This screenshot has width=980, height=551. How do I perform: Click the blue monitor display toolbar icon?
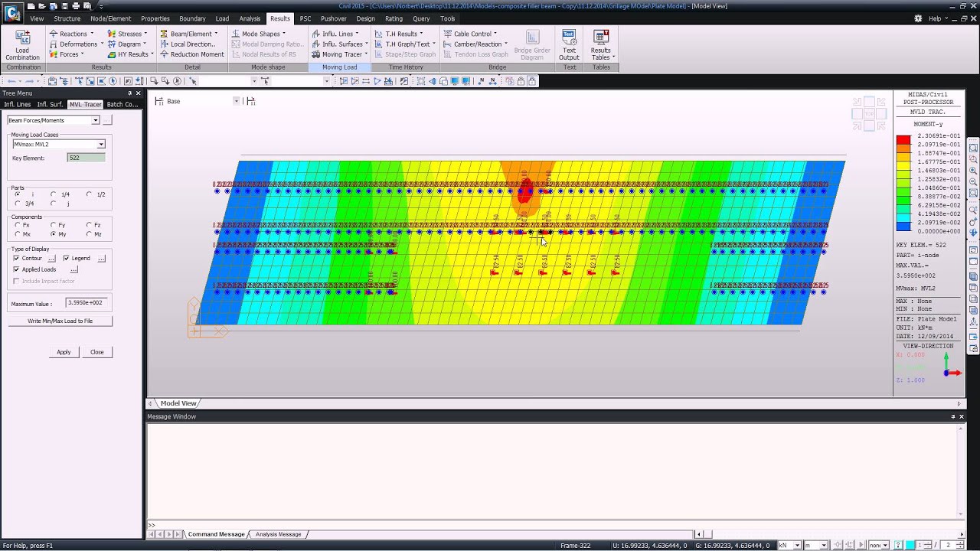pos(455,81)
